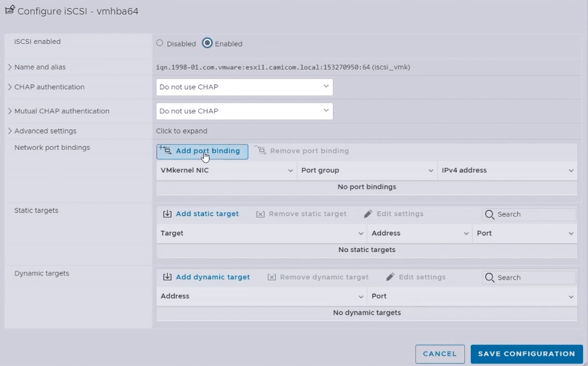Screen dimensions: 588x366
Task: Select the Enabled iSCSI radio button
Action: click(x=207, y=43)
